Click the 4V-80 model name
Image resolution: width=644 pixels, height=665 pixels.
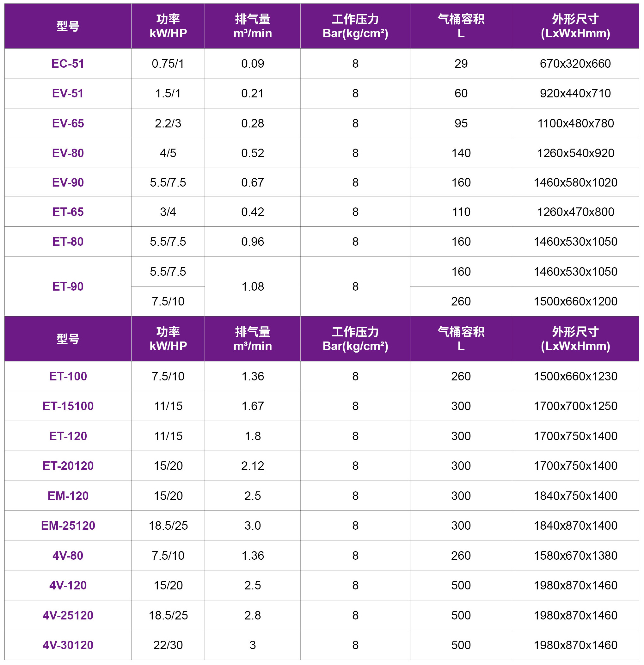point(68,555)
